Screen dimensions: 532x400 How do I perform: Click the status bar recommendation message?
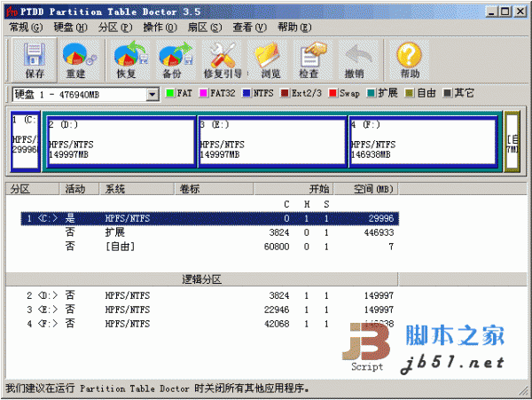pyautogui.click(x=157, y=388)
